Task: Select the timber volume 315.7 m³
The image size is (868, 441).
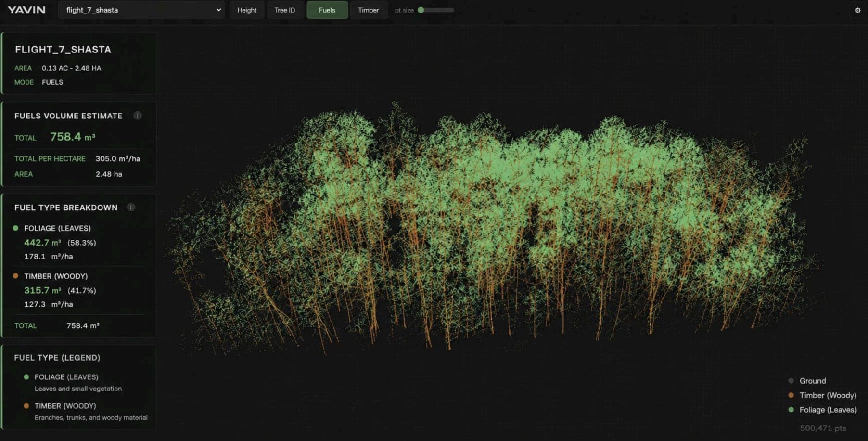Action: (43, 290)
